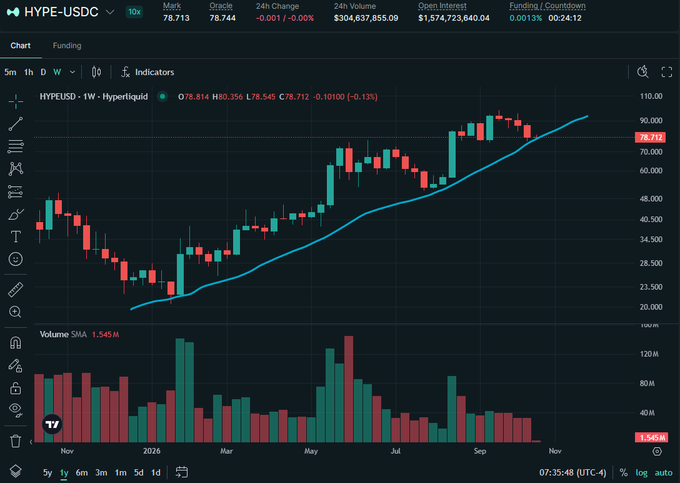Open the candlestick chart type selector
This screenshot has width=680, height=483.
tap(96, 72)
